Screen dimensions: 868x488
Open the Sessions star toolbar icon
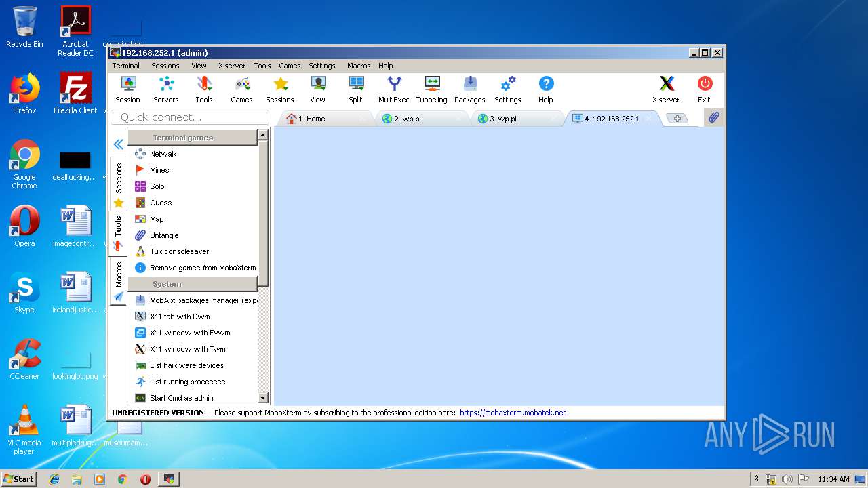coord(280,89)
